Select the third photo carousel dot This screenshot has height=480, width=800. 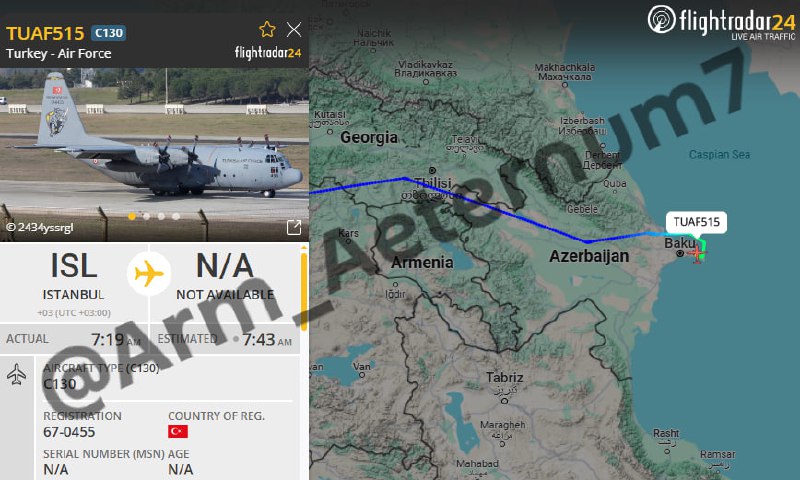click(x=161, y=216)
